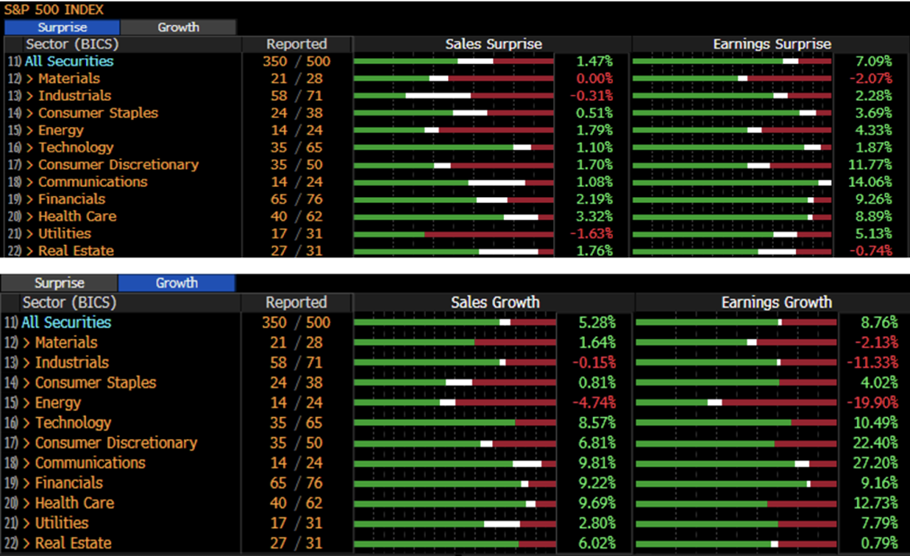
Task: Click -4.74% Energy sales growth value
Action: click(x=594, y=403)
